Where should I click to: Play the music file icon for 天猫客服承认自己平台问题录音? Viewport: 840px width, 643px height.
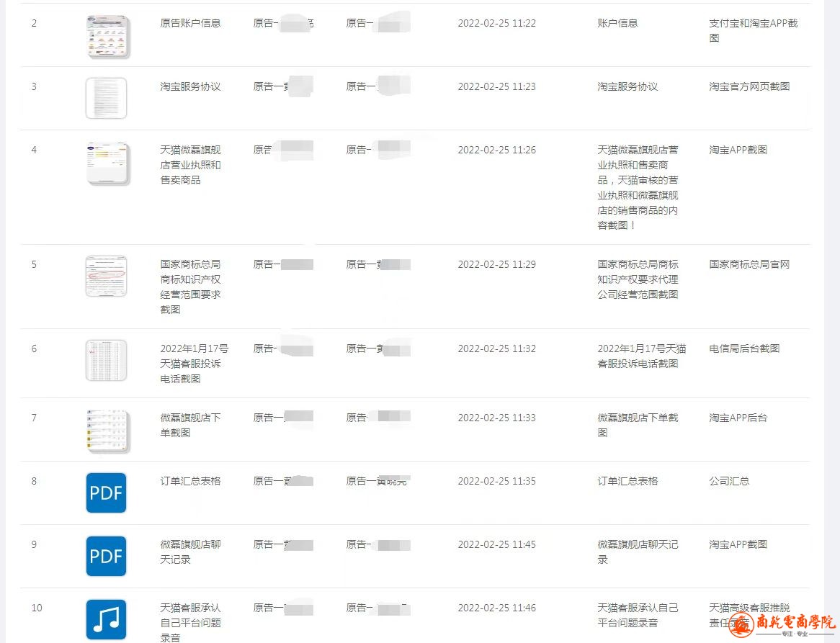pos(106,619)
